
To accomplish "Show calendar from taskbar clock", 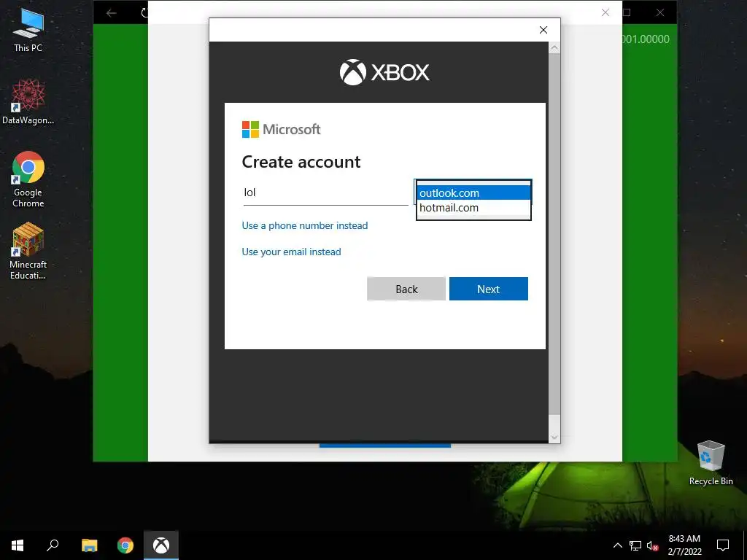I will pos(684,545).
